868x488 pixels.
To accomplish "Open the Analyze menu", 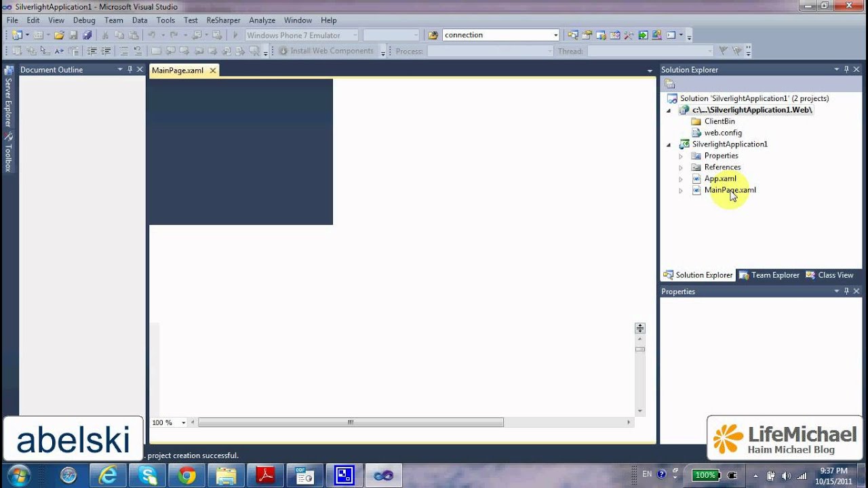I will [x=262, y=20].
